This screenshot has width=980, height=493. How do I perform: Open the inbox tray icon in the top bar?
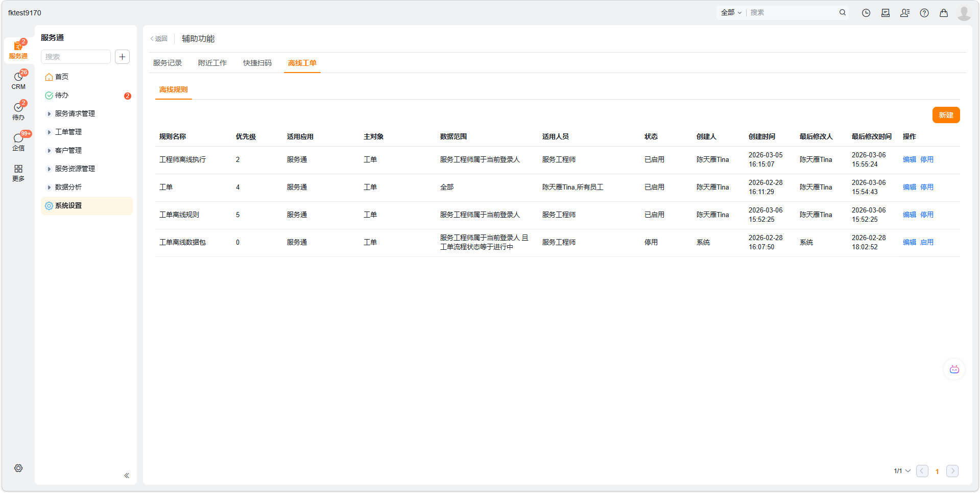886,13
